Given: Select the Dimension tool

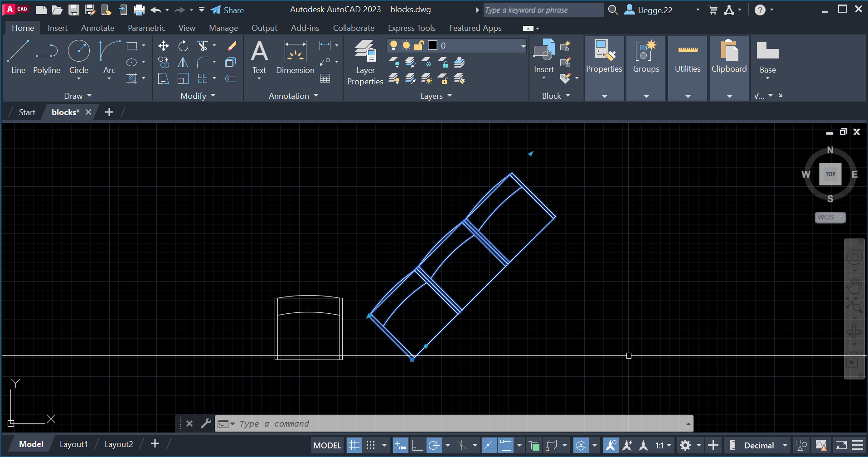Looking at the screenshot, I should tap(295, 57).
